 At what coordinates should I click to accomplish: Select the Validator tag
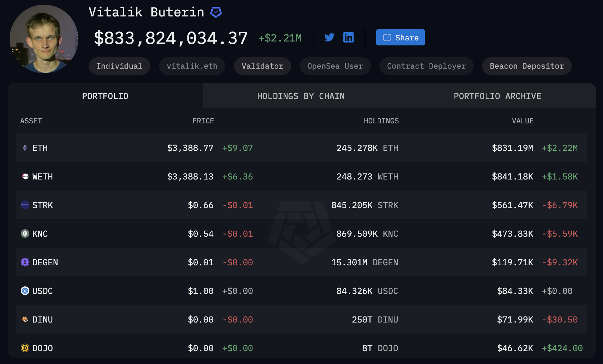point(263,66)
